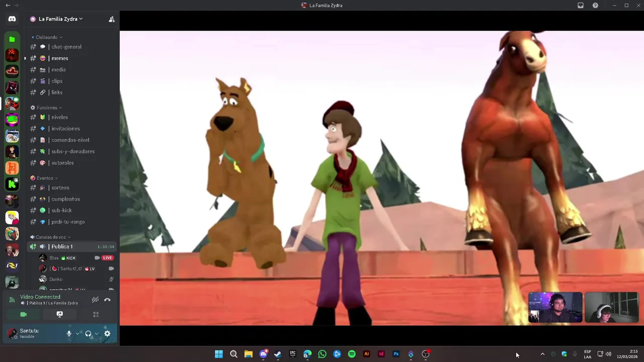Image resolution: width=644 pixels, height=362 pixels.
Task: Open OBS Studio from taskbar
Action: [426, 354]
